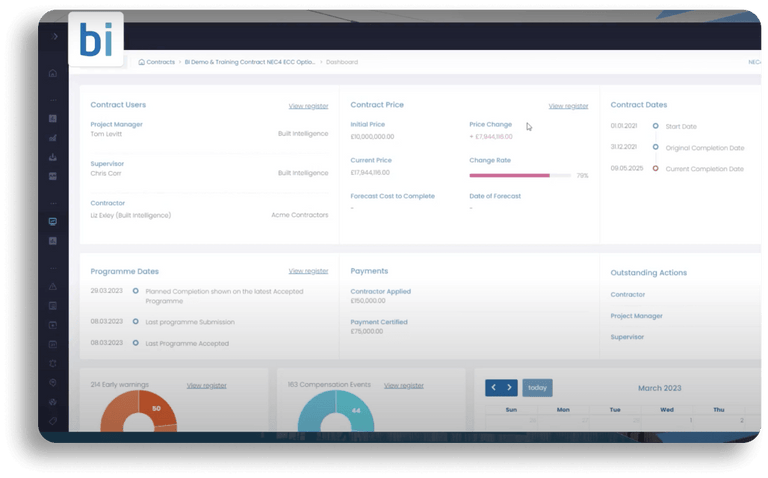Open the Home icon in the sidebar
The image size is (768, 478).
pyautogui.click(x=53, y=73)
